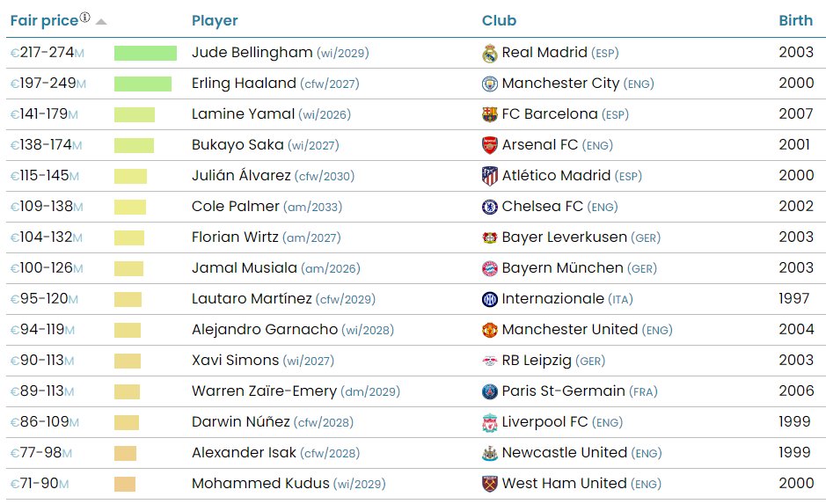Viewport: 826px width, 504px height.
Task: Open Lamine Yamal's player page
Action: coord(243,114)
